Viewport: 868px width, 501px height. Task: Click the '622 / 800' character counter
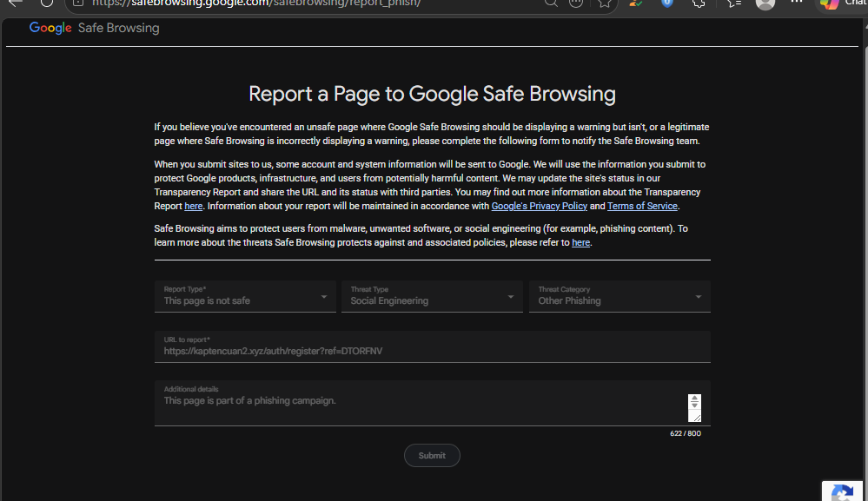click(x=686, y=433)
